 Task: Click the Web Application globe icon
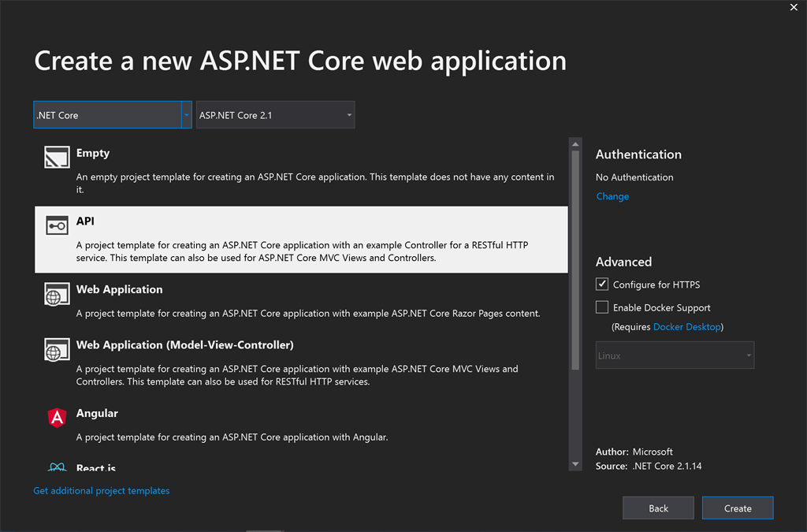click(x=57, y=295)
